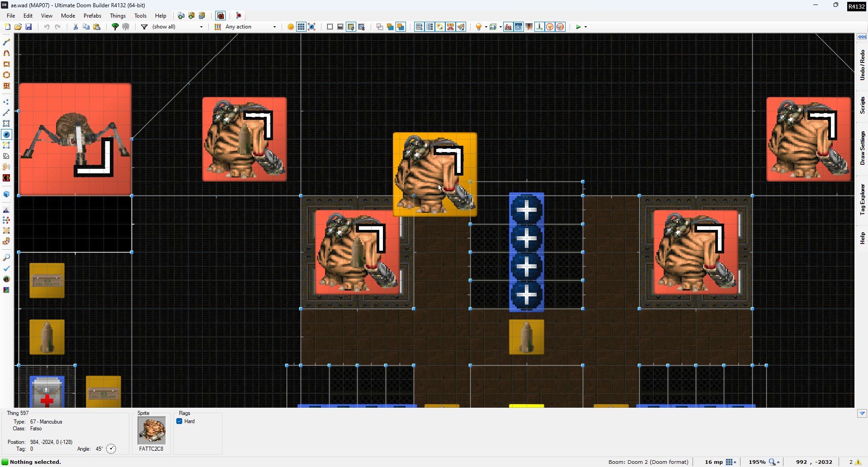Open the Help side tab
The height and width of the screenshot is (467, 868).
pos(862,238)
